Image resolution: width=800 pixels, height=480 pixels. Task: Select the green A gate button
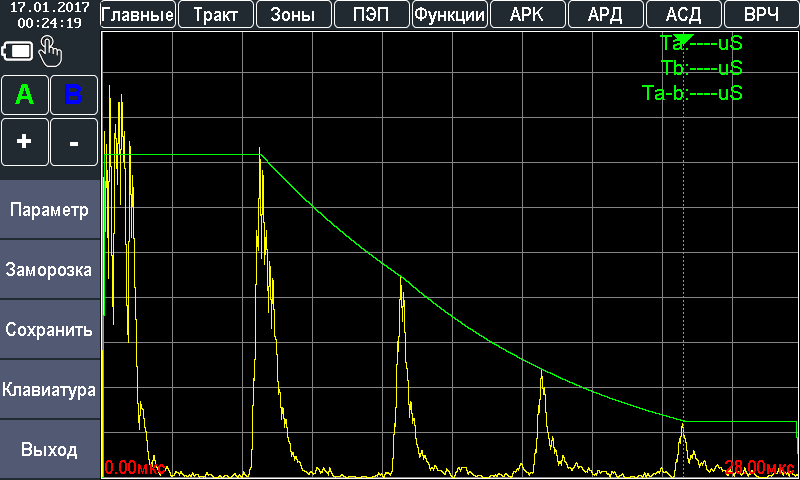point(25,95)
